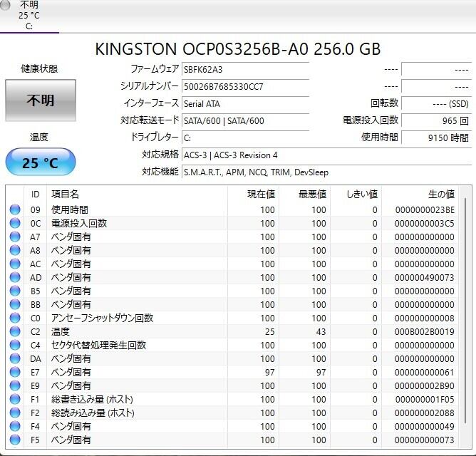The image size is (476, 456).
Task: Click the status icon for row A7
Action: (15, 237)
